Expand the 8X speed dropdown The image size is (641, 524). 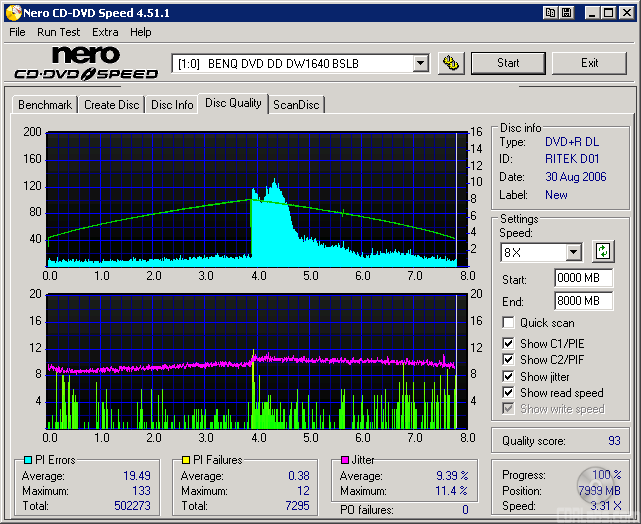coord(573,253)
